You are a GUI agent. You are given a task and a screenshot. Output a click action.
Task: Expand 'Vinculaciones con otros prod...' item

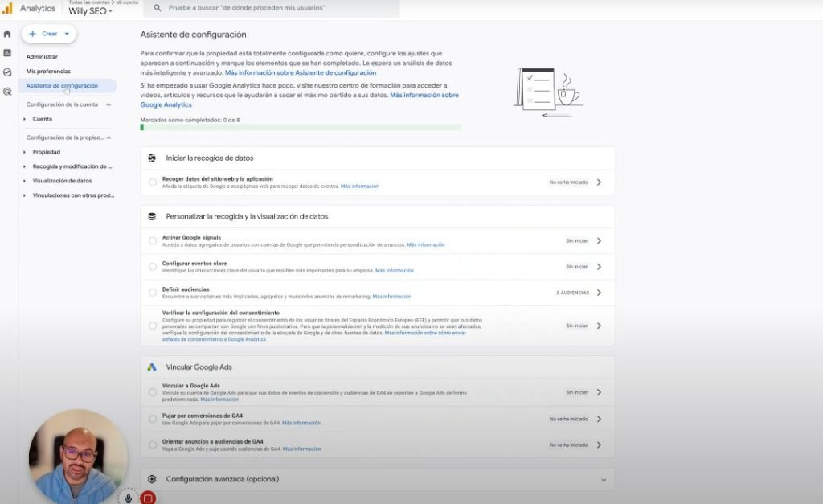point(25,195)
